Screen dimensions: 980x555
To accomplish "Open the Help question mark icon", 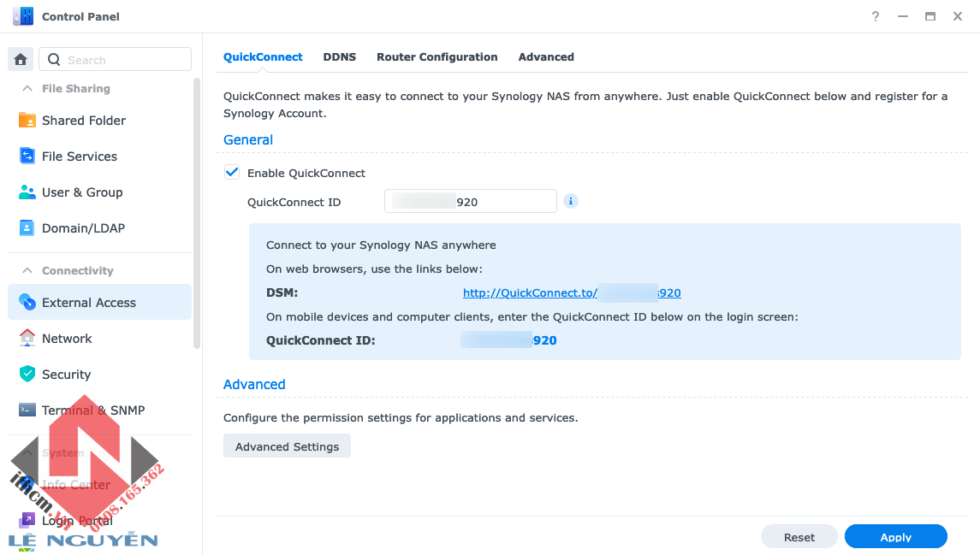I will pos(876,16).
